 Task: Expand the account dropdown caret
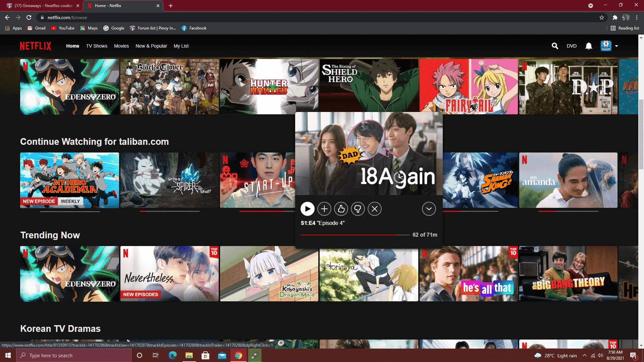coord(616,46)
